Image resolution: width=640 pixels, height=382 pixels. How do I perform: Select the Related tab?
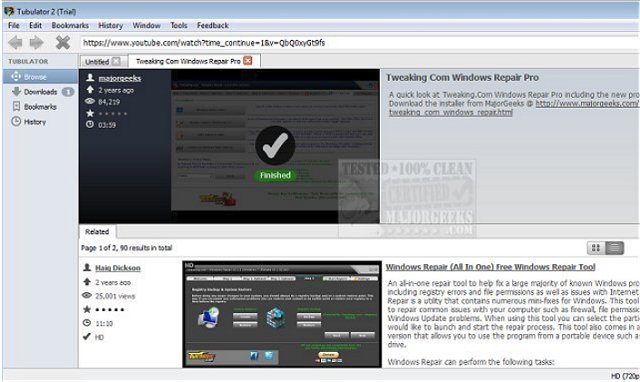click(97, 231)
